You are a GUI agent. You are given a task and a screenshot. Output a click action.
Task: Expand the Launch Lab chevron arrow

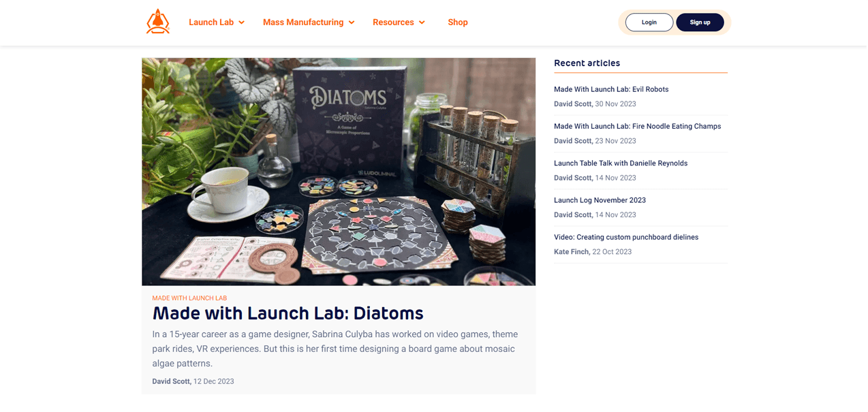click(x=241, y=22)
